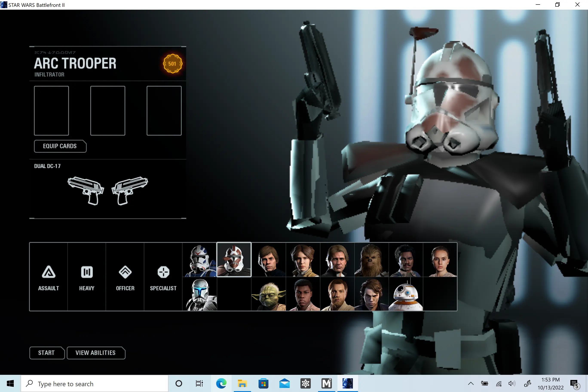The image size is (588, 392).
Task: Select the Heavy class
Action: 87,277
